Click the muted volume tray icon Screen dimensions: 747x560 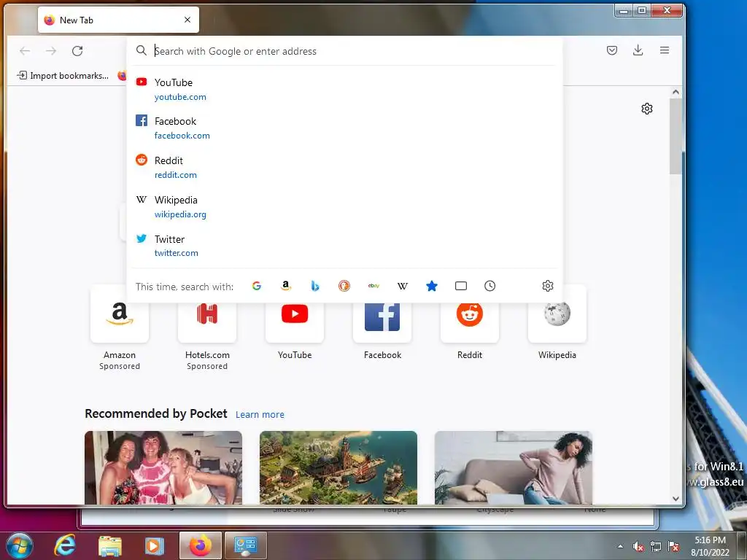click(638, 547)
